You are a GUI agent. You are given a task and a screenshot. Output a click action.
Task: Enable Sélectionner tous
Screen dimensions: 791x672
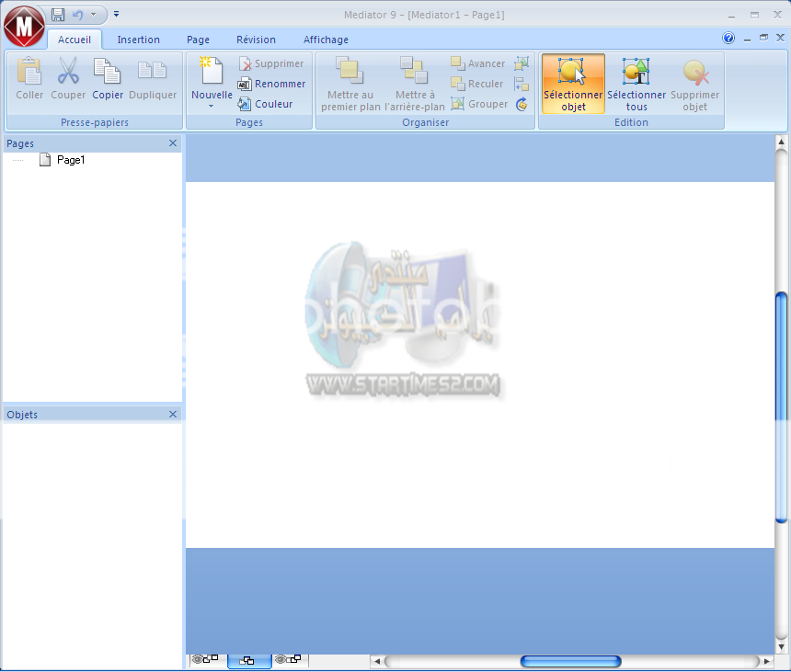[x=636, y=83]
